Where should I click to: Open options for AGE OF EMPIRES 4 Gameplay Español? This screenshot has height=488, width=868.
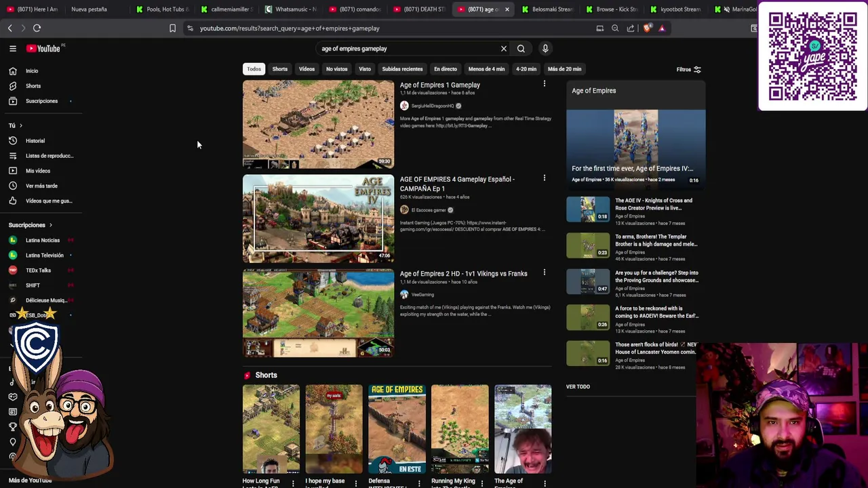(x=544, y=178)
